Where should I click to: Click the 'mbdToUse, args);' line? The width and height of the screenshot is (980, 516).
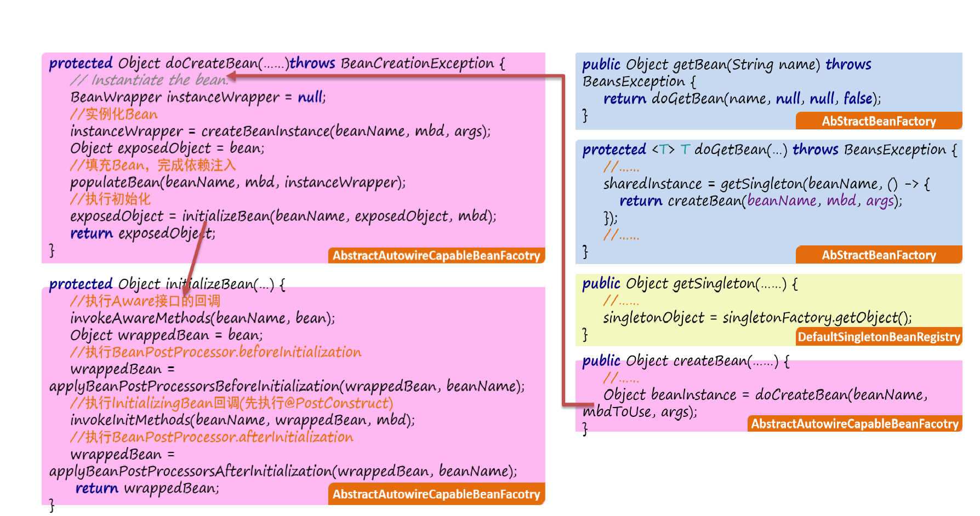point(640,411)
